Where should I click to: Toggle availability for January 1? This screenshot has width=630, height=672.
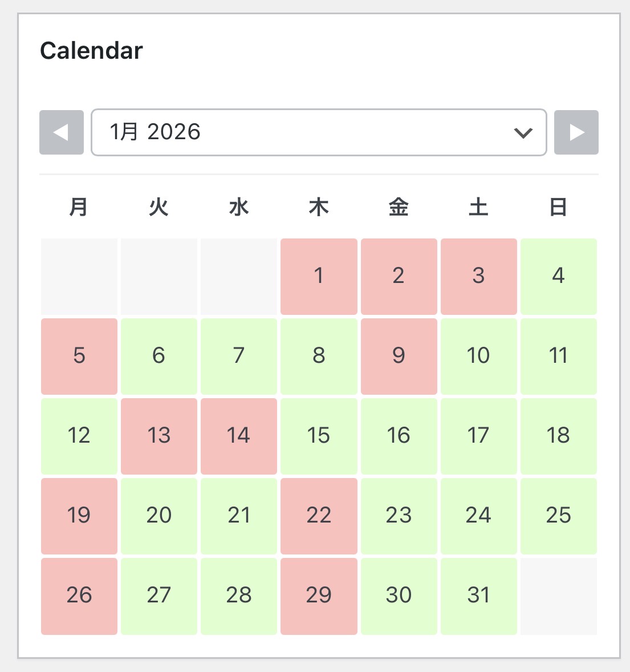[319, 277]
